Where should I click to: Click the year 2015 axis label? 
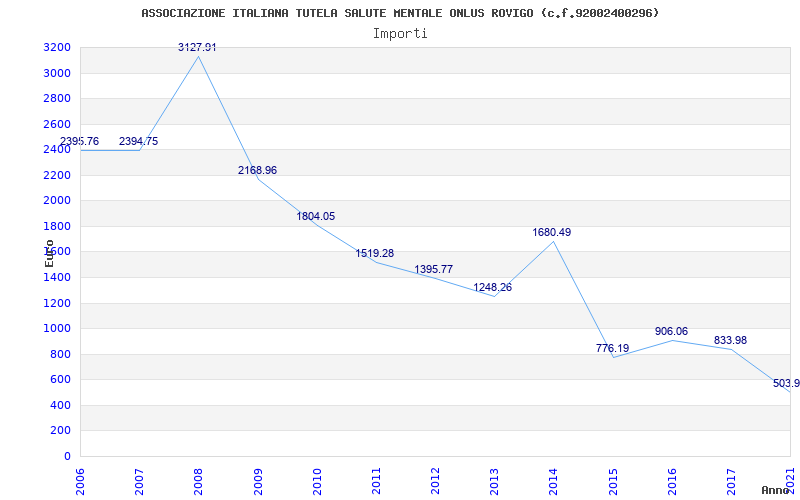(x=613, y=482)
